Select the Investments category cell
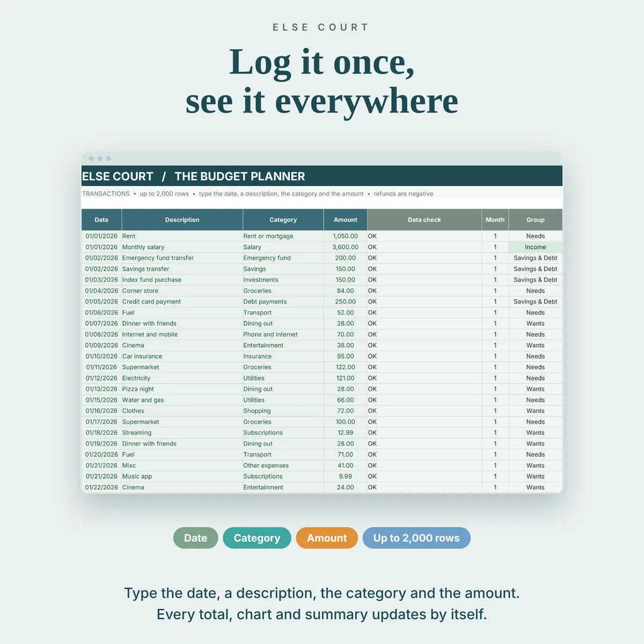The width and height of the screenshot is (644, 644). 283,280
